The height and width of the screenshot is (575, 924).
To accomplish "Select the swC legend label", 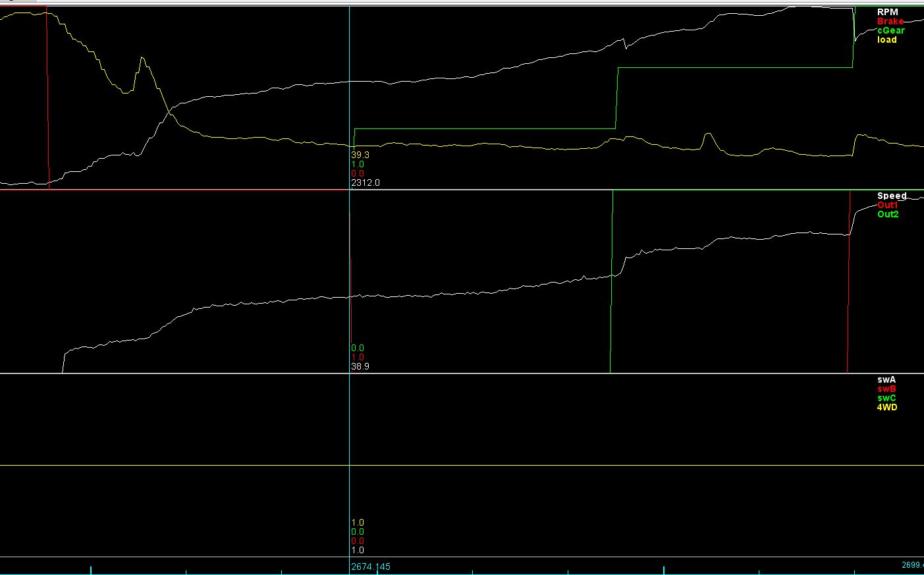I will pos(886,398).
